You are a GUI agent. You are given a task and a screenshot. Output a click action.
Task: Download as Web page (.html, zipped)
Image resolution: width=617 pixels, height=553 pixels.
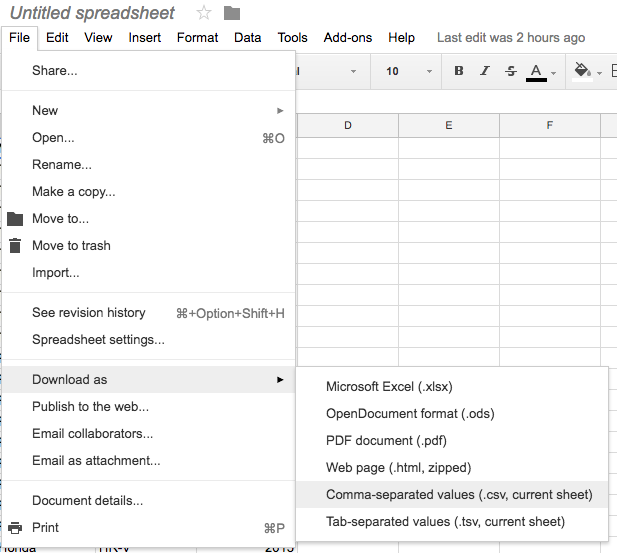click(452, 468)
